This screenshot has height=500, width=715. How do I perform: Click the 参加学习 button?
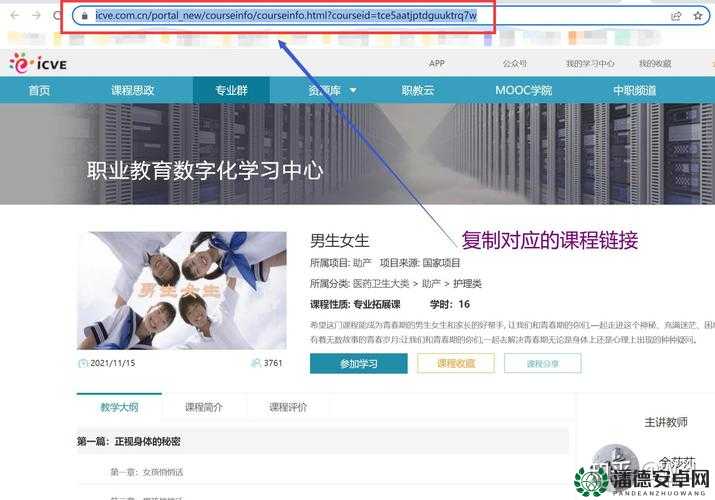(x=359, y=364)
